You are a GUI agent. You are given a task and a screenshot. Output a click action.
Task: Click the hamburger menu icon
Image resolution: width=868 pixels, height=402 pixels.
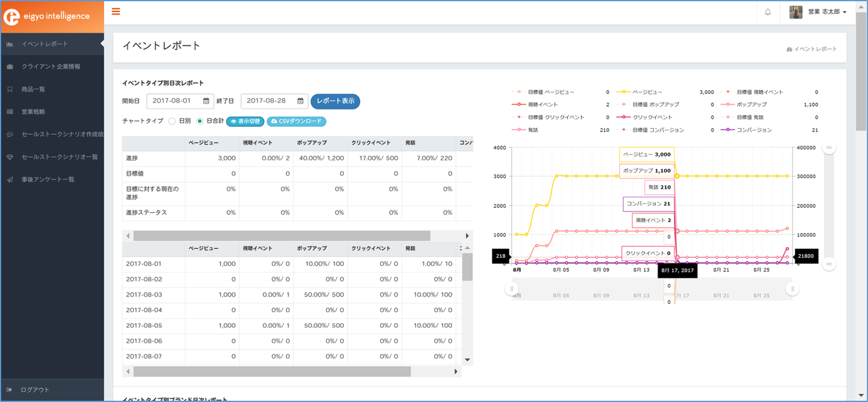coord(116,11)
